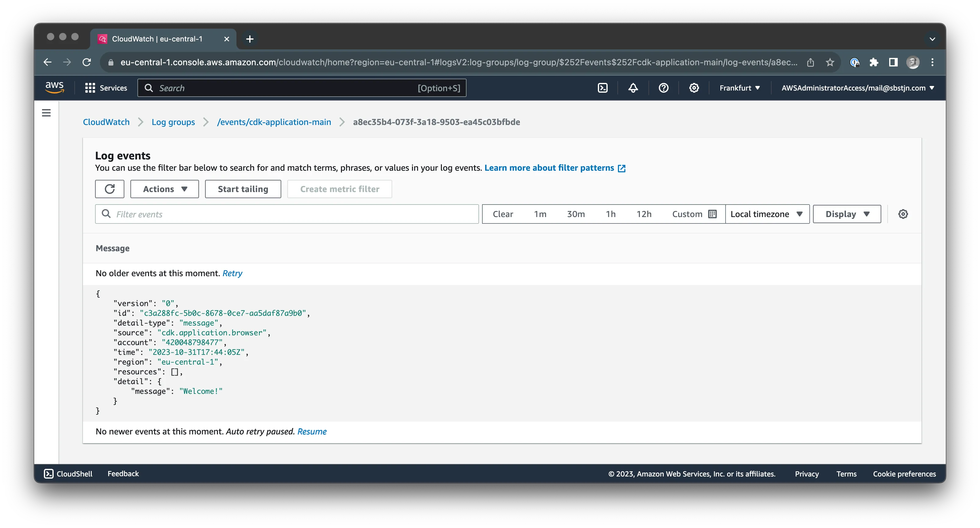Refresh the log events list
Image resolution: width=980 pixels, height=528 pixels.
110,189
